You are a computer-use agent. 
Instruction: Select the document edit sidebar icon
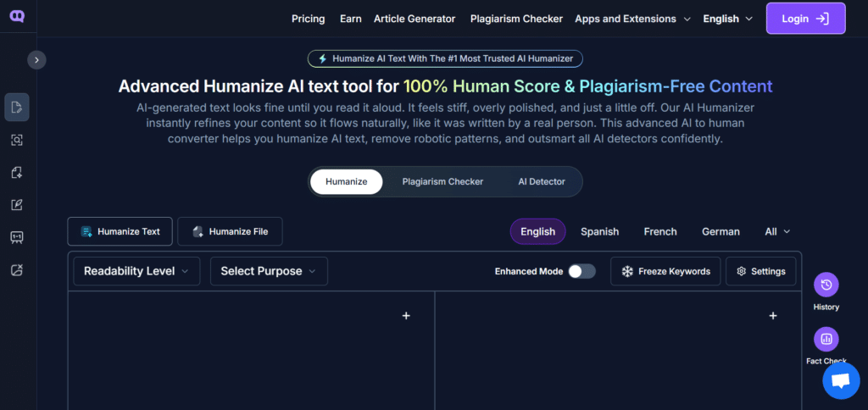pos(17,108)
